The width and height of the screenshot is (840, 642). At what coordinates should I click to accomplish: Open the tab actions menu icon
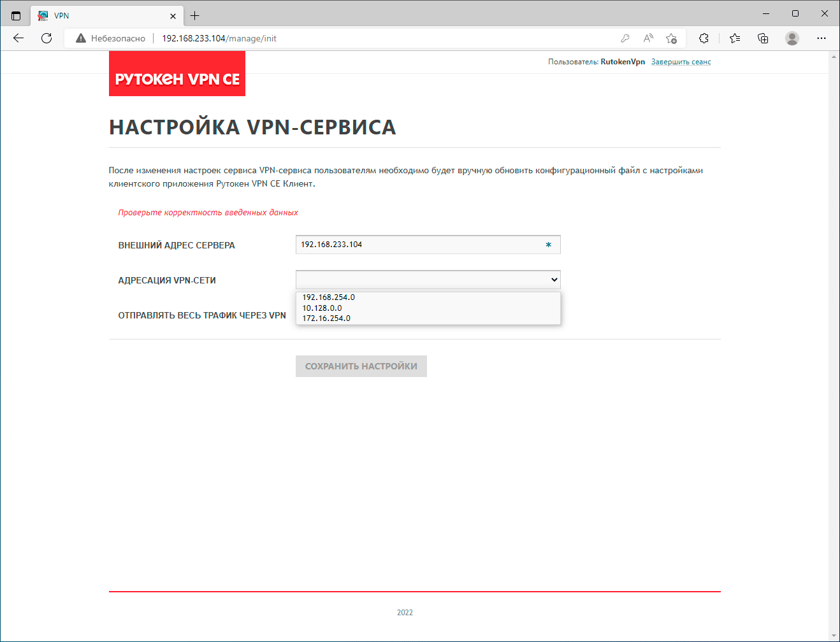tap(16, 15)
